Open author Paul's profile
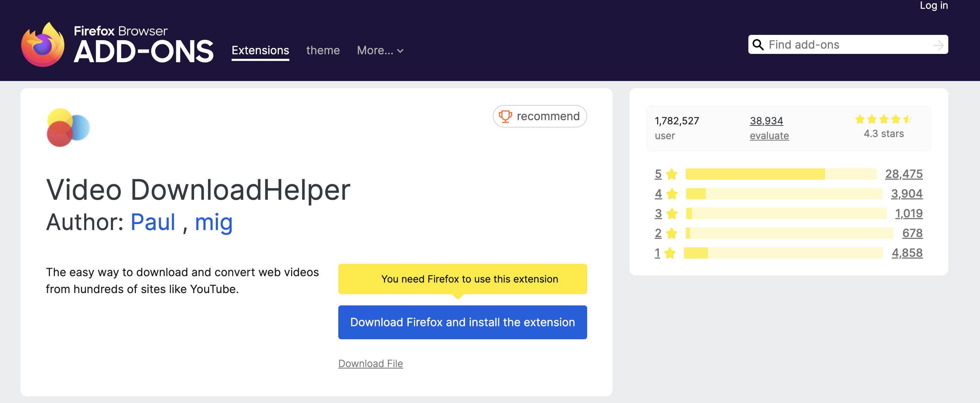 (153, 222)
